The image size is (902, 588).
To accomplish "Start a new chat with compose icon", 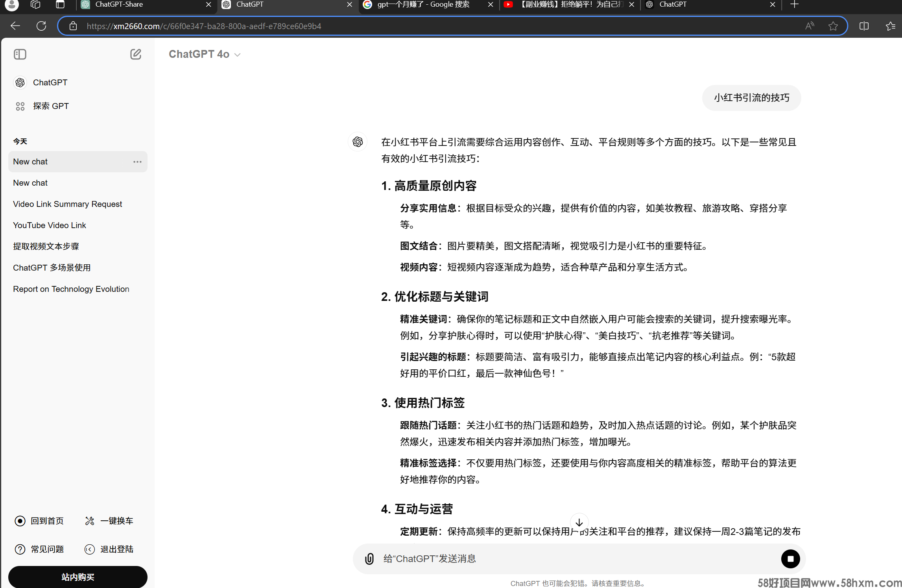I will [135, 54].
